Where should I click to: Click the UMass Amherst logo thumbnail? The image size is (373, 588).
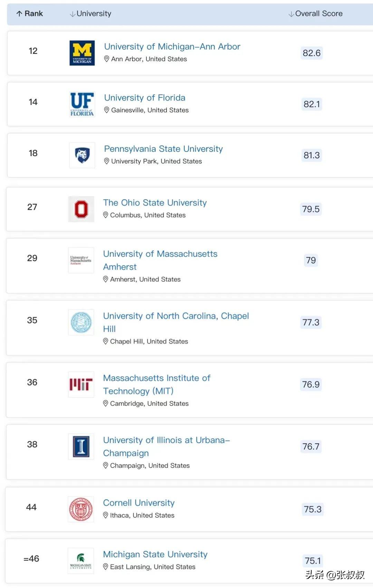[x=81, y=260]
